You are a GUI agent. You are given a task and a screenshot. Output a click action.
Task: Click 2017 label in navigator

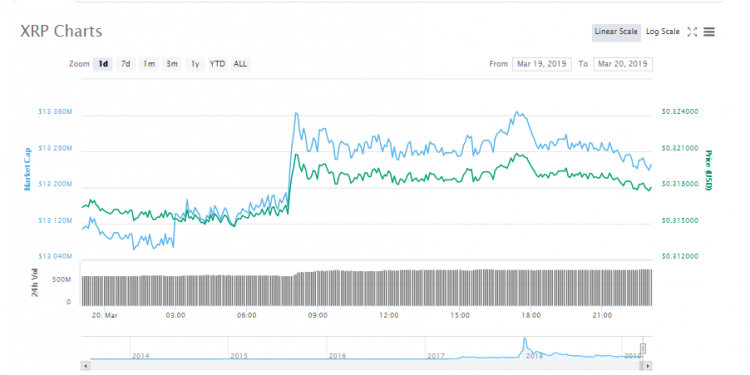[436, 356]
